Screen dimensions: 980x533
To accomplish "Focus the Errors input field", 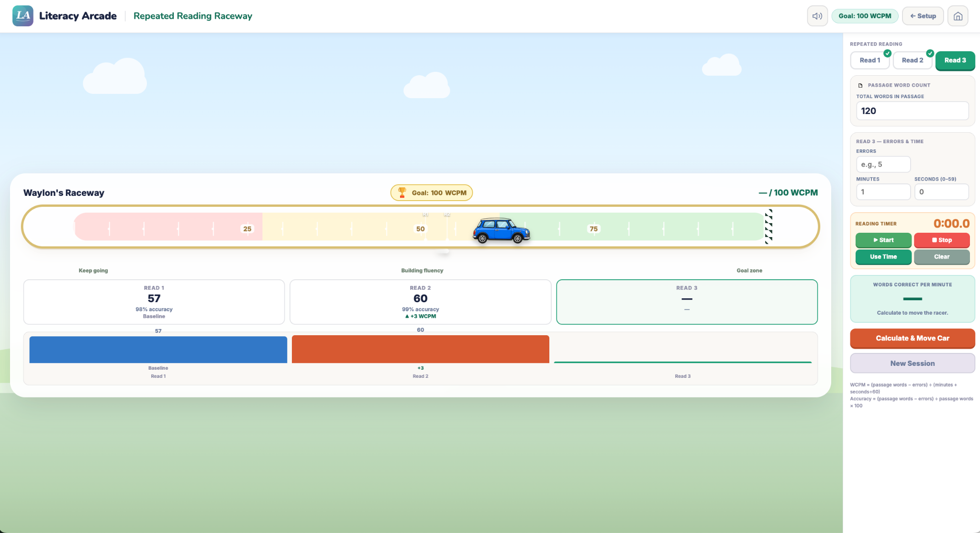I will [x=883, y=164].
